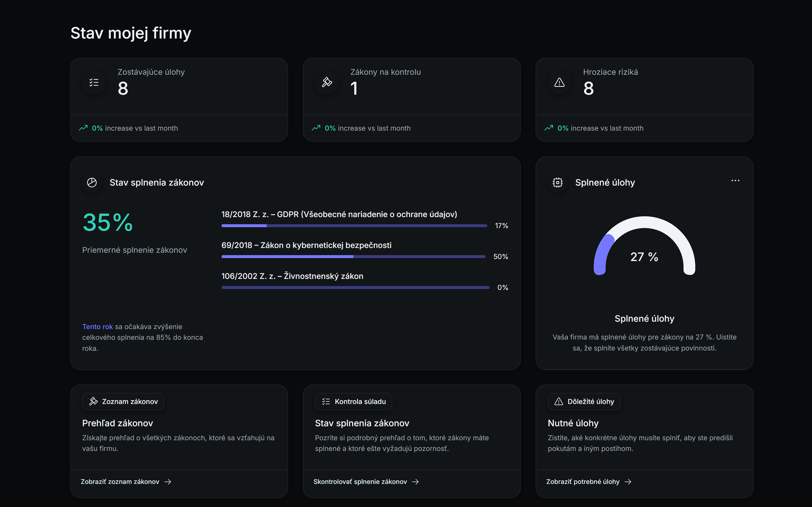Click arrow icon next to Zobraziť potrebné úlohy
This screenshot has height=507, width=812.
[628, 481]
